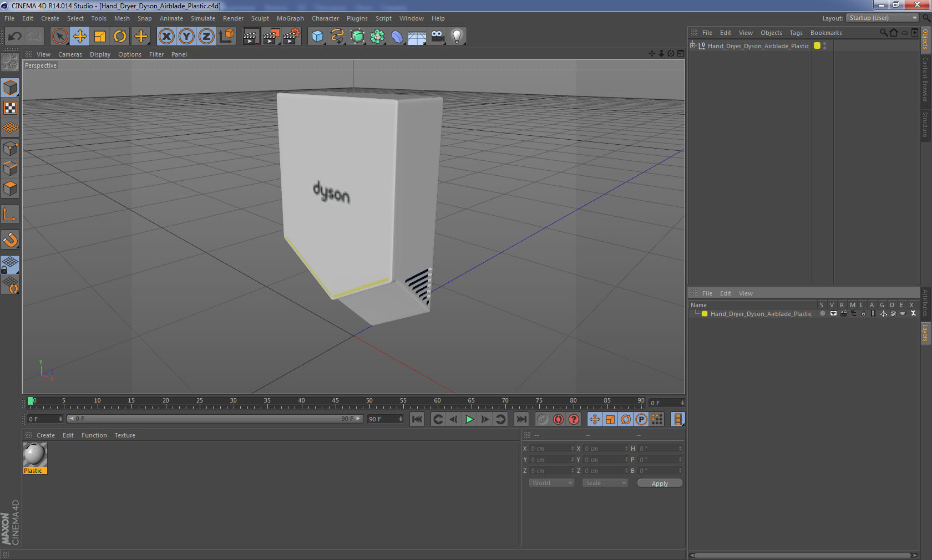
Task: Toggle the X-axis lock
Action: point(166,37)
